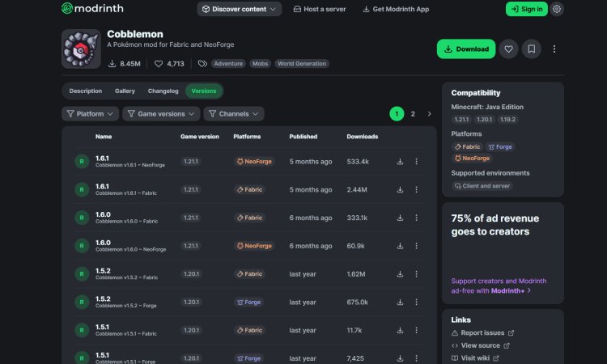
Task: Click the heart follow icon button
Action: pos(508,49)
